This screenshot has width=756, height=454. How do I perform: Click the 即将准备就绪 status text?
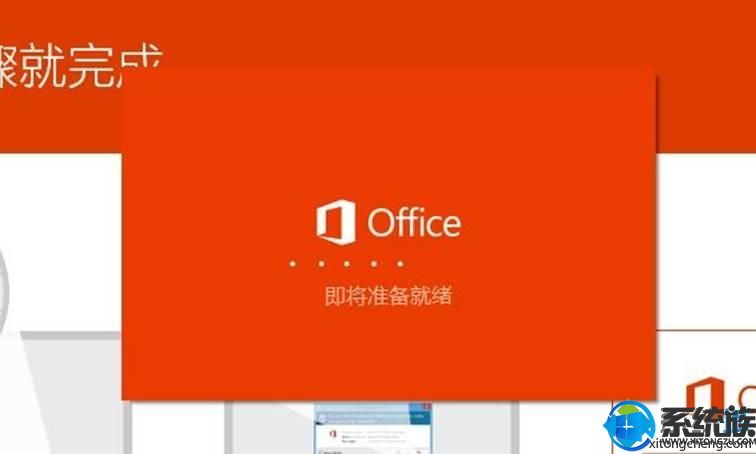point(389,296)
